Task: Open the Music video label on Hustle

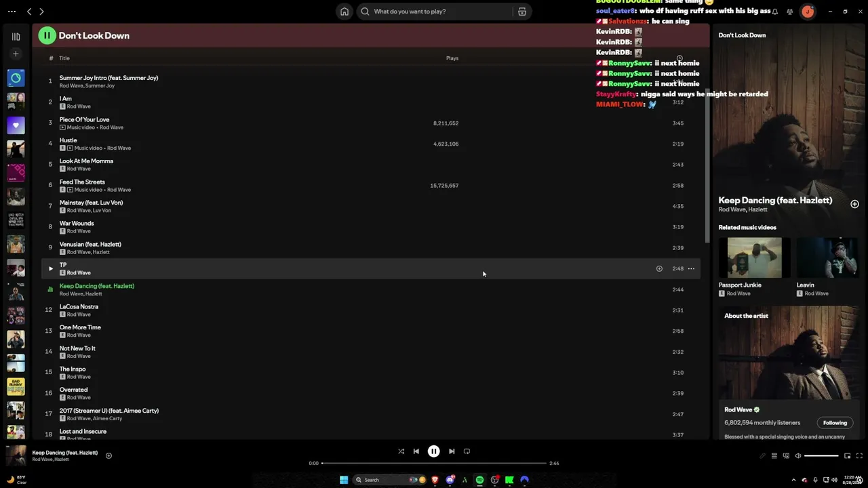Action: [88, 148]
